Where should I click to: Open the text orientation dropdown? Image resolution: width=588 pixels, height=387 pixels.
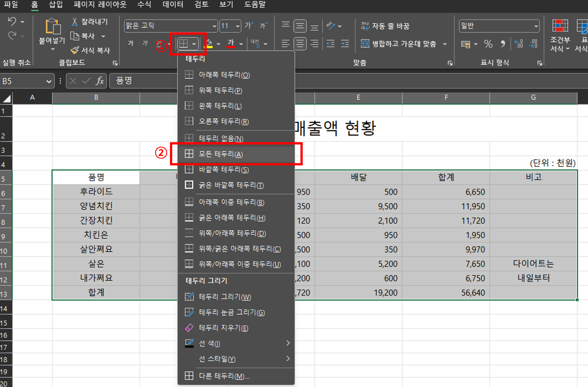point(340,26)
